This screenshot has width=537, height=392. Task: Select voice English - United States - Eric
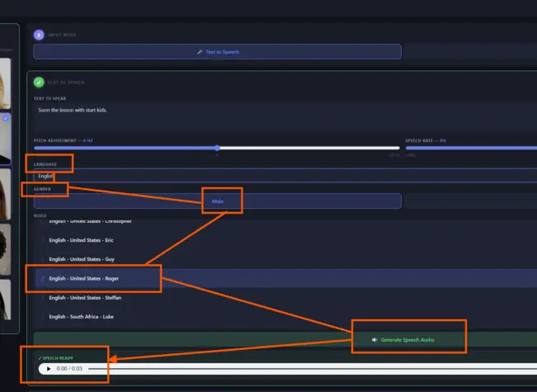286,240
